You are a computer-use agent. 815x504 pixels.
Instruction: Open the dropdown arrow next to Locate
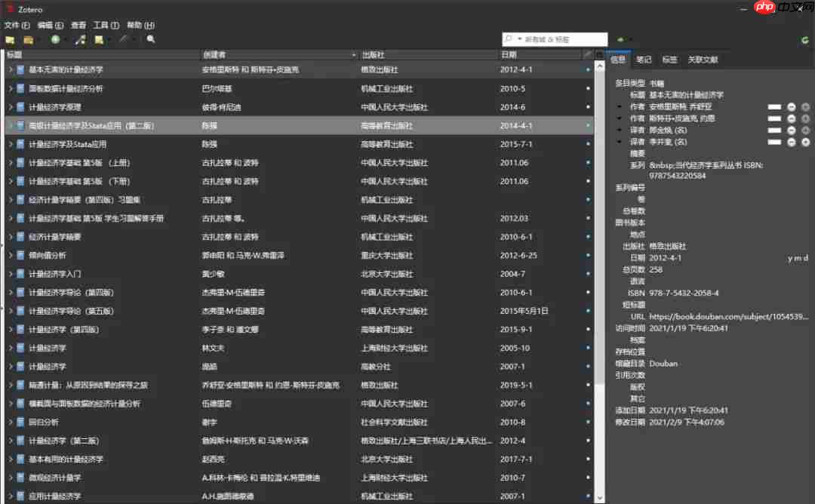(631, 38)
